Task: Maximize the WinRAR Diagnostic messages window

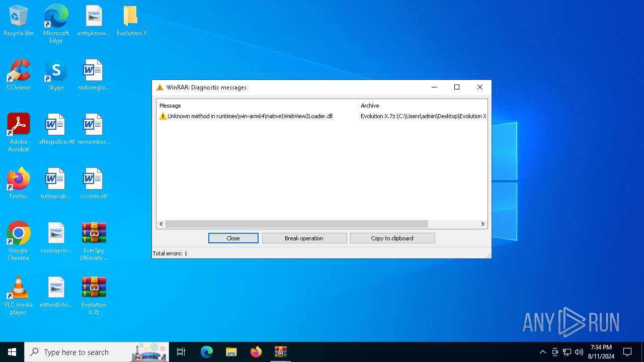Action: coord(457,87)
